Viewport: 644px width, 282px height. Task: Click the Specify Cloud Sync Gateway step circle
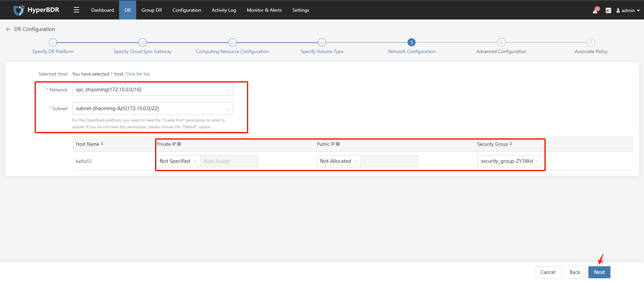tap(143, 42)
